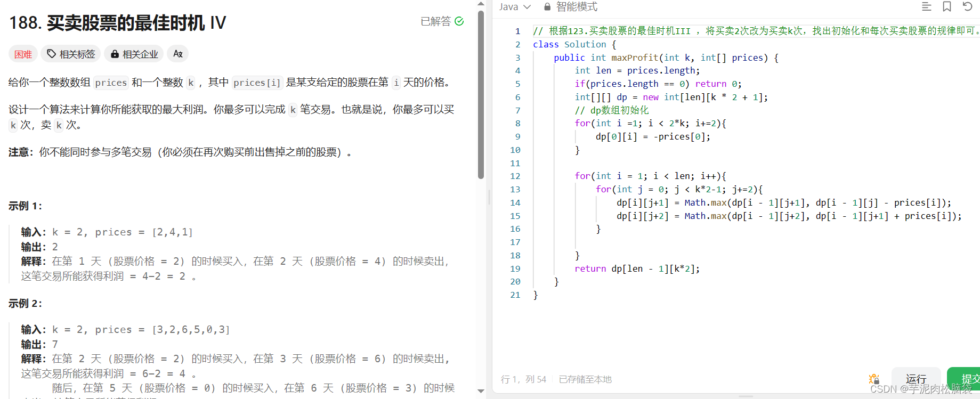Image resolution: width=980 pixels, height=399 pixels.
Task: Click the 注意: note paragraph
Action: coord(180,152)
